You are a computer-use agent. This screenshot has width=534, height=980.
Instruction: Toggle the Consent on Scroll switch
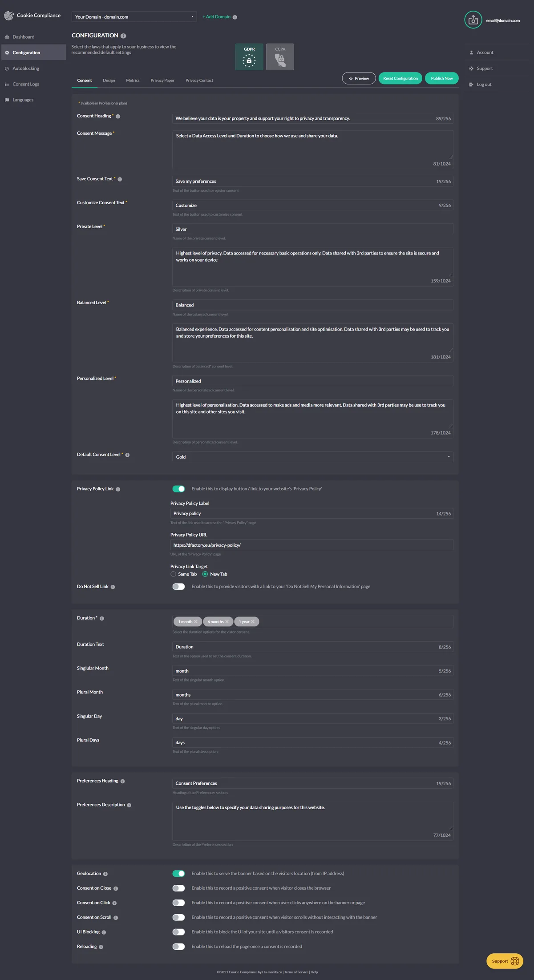click(x=178, y=918)
